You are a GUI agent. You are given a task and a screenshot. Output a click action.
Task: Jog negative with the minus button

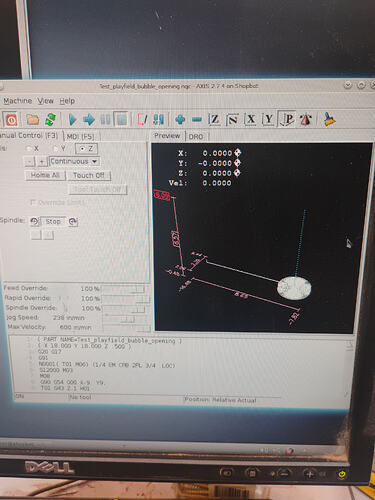pyautogui.click(x=30, y=162)
